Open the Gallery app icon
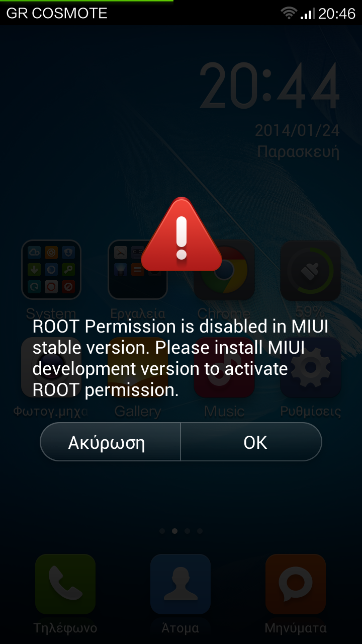Viewport: 362px width, 644px height. tap(138, 367)
